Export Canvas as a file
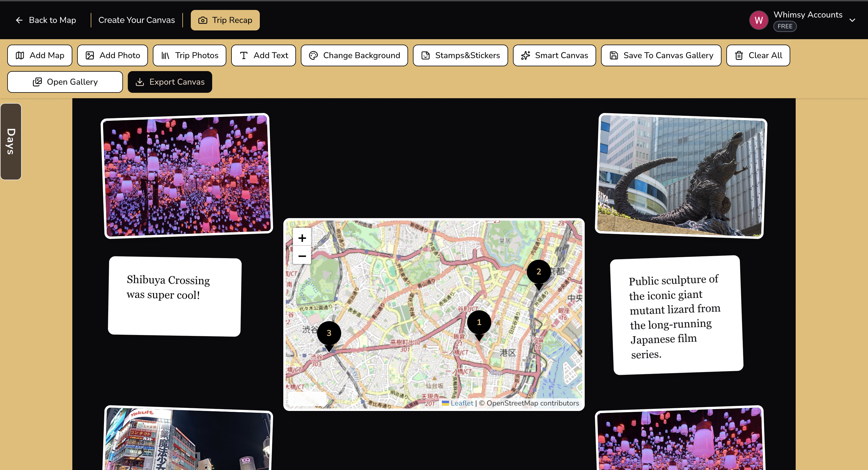Screen dimensions: 868x470 (170, 82)
